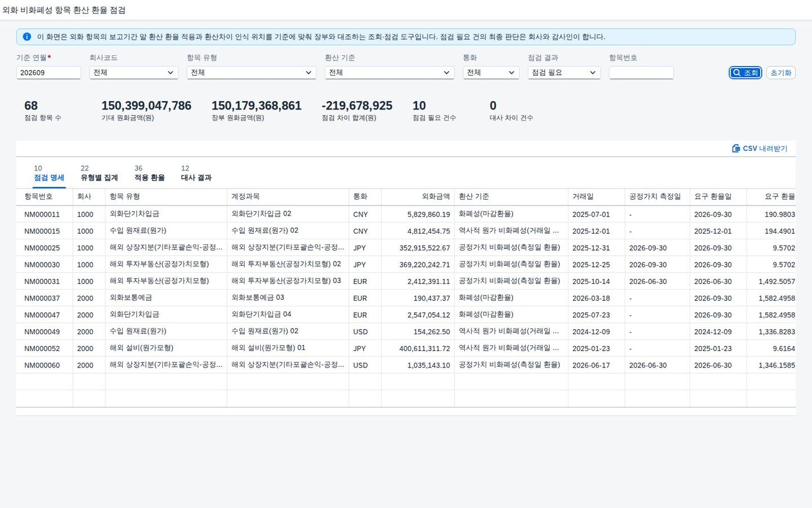Click the 외화보통예금 03 account cell
Image resolution: width=812 pixels, height=508 pixels.
(x=258, y=297)
